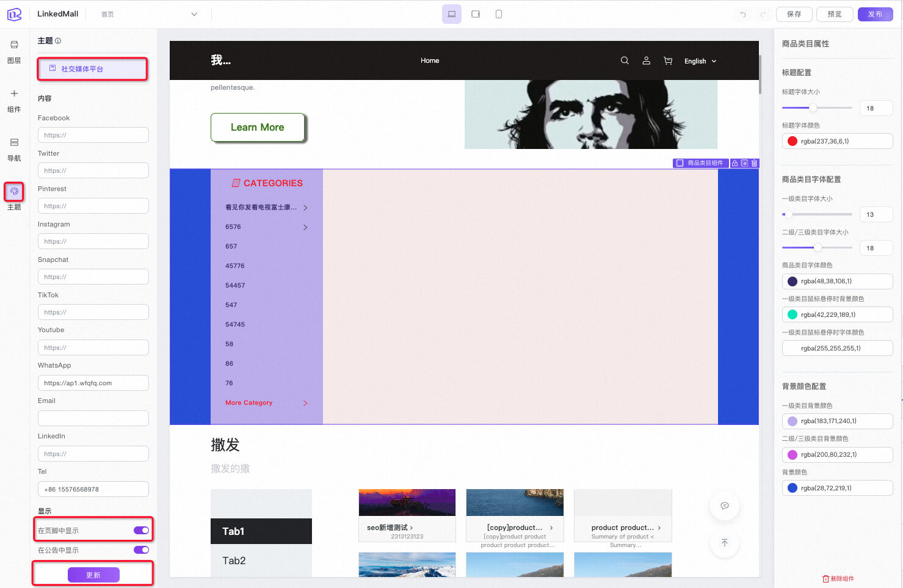Toggle 'Show in footer' switch
903x588 pixels.
pos(141,531)
